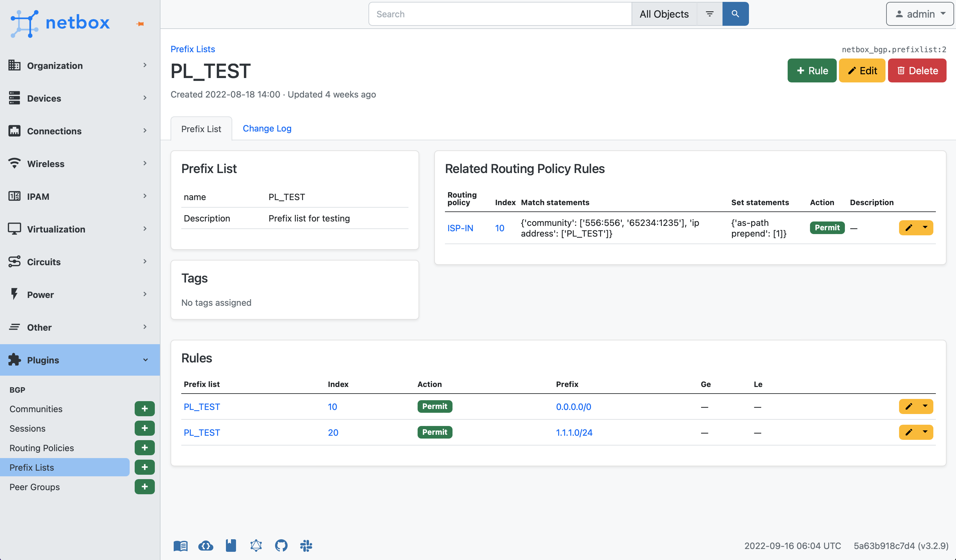Open the search filter options icon
The width and height of the screenshot is (956, 560).
(x=709, y=14)
